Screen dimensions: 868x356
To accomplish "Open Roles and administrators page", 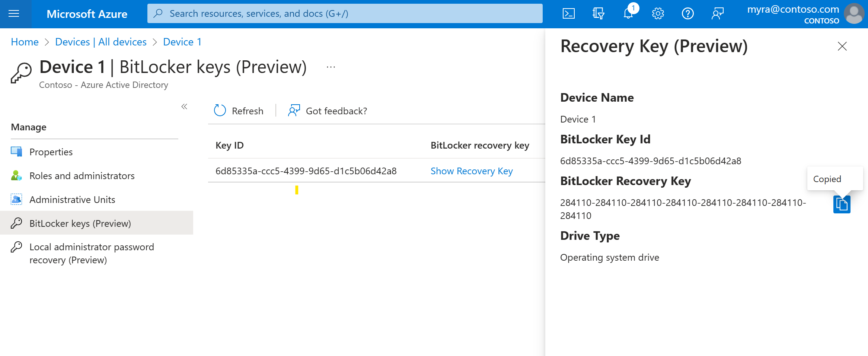I will click(x=82, y=175).
